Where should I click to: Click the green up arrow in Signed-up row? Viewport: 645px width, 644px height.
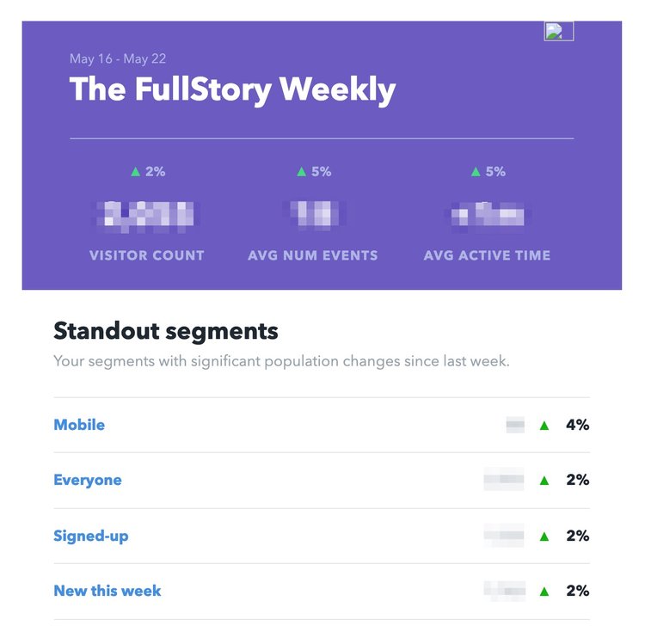(544, 537)
